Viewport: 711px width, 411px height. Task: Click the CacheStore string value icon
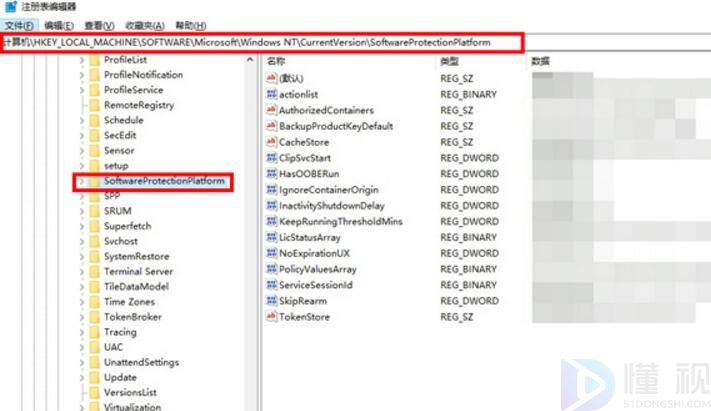pyautogui.click(x=271, y=142)
